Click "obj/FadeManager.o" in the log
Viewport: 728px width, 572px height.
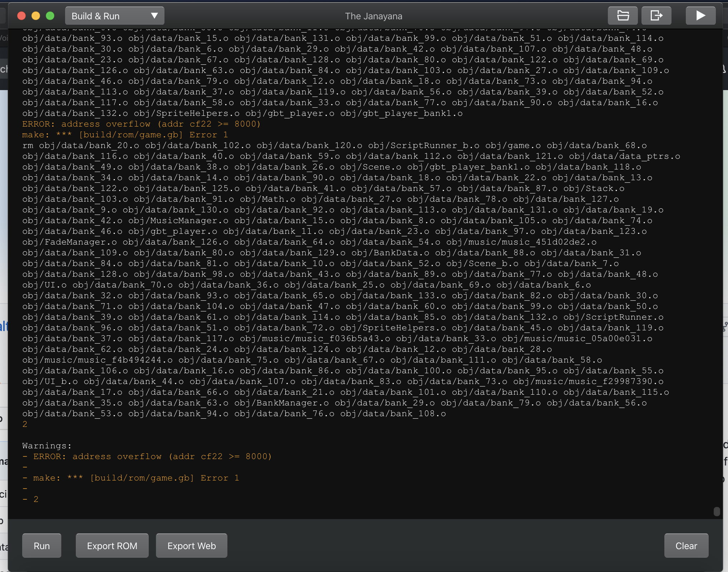[x=69, y=242]
